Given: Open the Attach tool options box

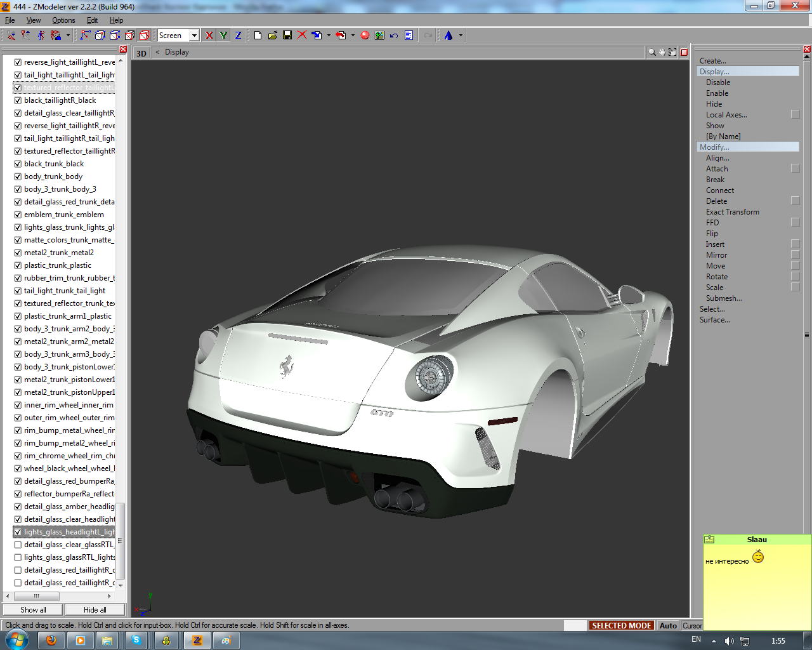Looking at the screenshot, I should pyautogui.click(x=796, y=168).
